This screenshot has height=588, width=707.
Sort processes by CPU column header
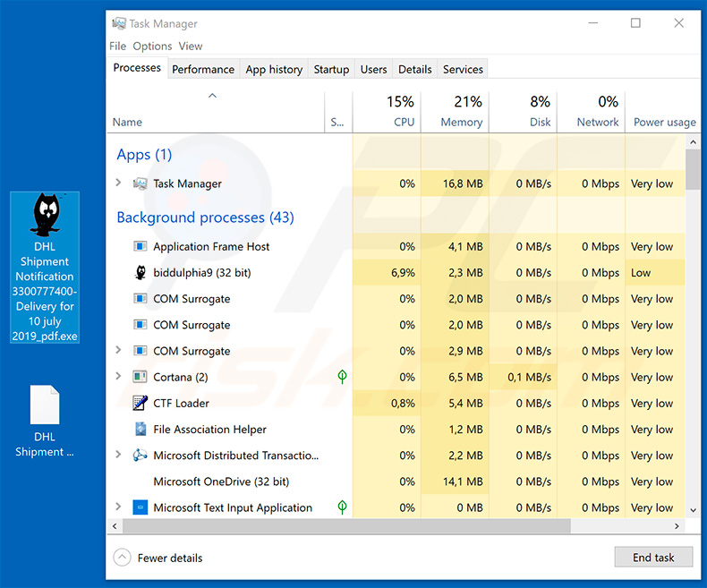coord(401,111)
